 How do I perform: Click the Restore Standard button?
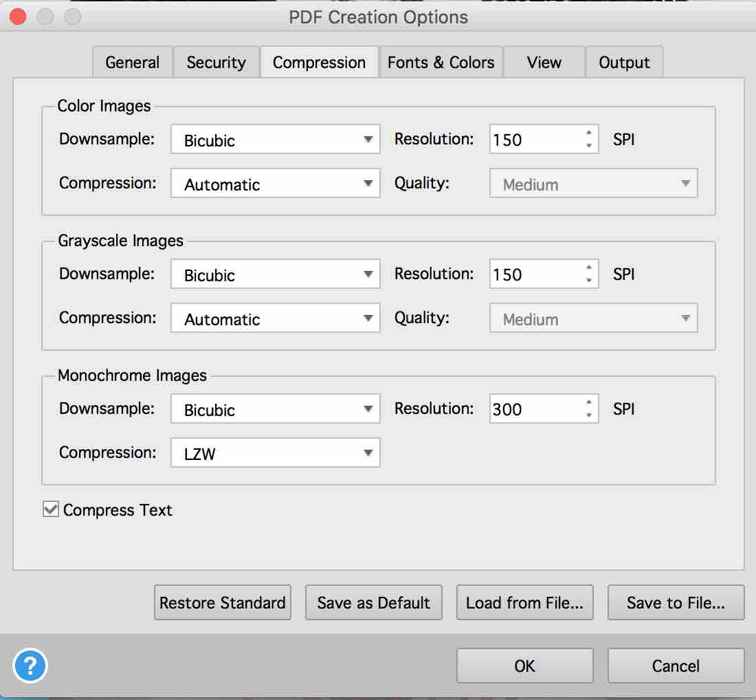[223, 602]
